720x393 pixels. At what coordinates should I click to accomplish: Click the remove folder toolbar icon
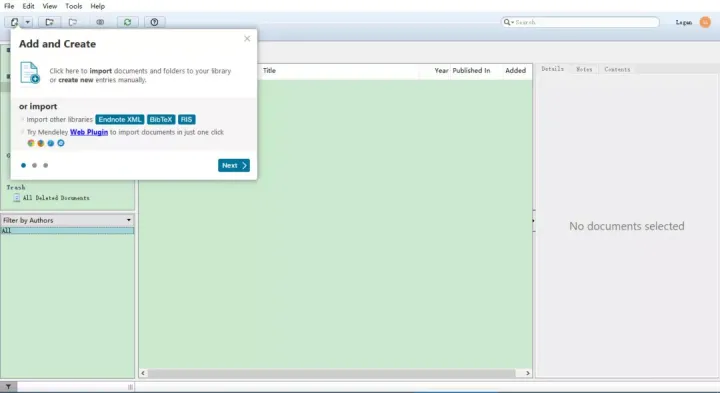click(x=73, y=22)
